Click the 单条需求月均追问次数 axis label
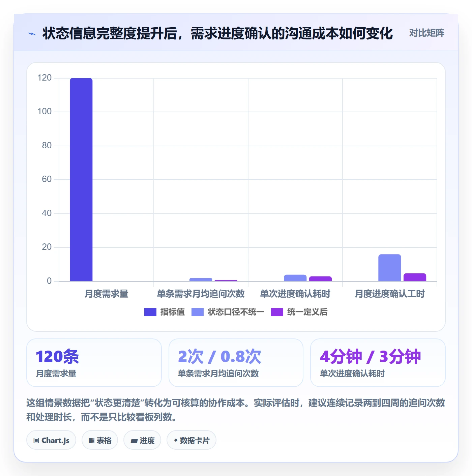 pos(201,294)
